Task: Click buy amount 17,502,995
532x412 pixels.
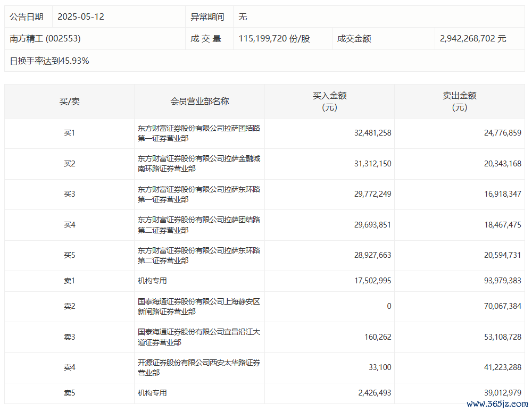Action: [x=372, y=281]
